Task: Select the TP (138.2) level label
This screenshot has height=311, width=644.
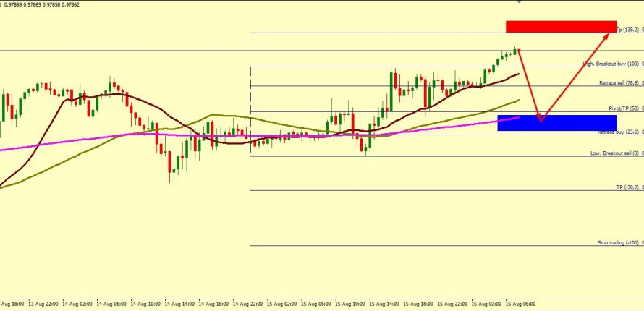Action: point(627,30)
